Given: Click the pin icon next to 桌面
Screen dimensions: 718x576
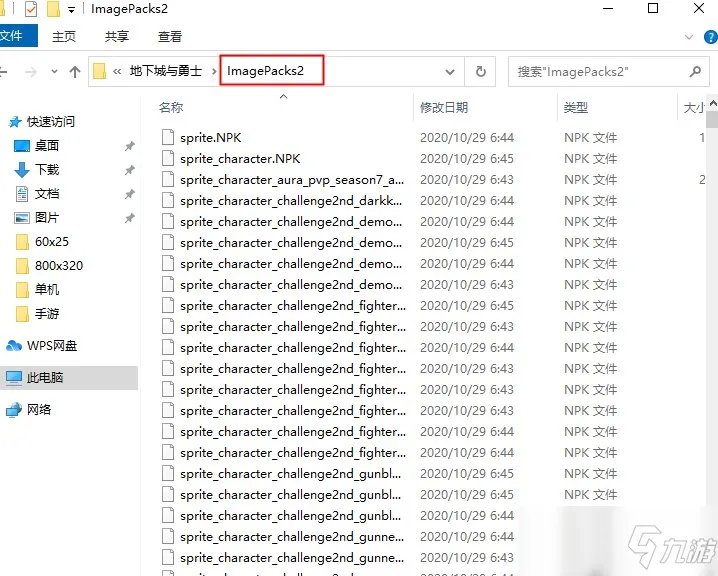Looking at the screenshot, I should (x=130, y=146).
